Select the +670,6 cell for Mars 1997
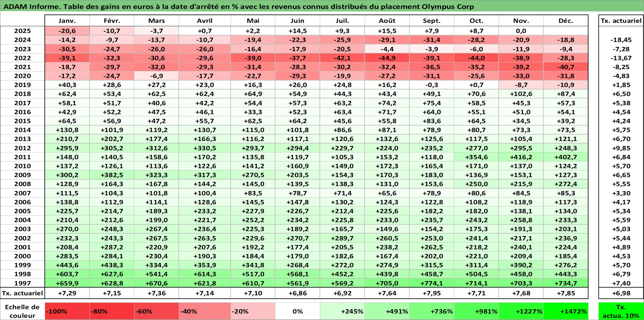 (157, 283)
